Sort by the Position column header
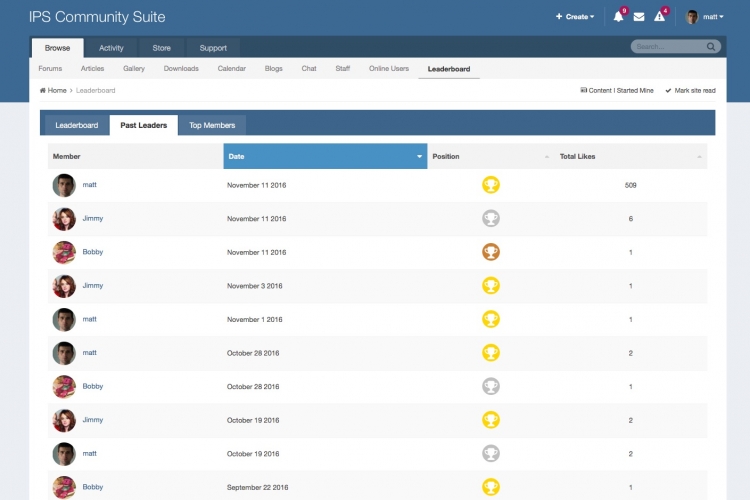 coord(490,157)
